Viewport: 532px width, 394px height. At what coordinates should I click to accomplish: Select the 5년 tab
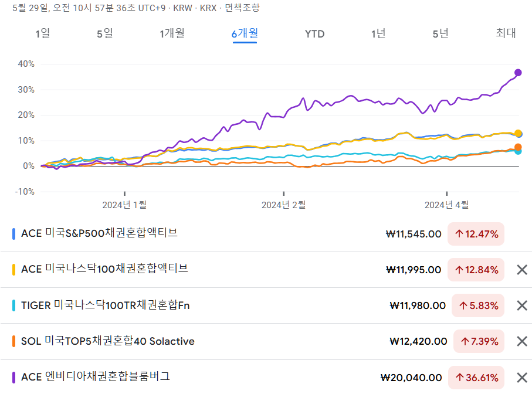click(440, 34)
